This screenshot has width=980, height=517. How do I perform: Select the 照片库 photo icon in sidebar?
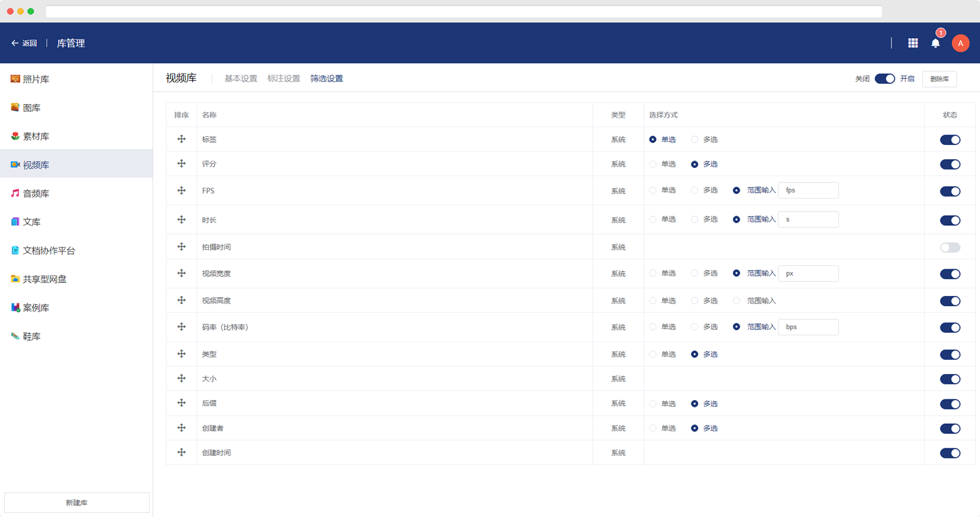coord(15,79)
